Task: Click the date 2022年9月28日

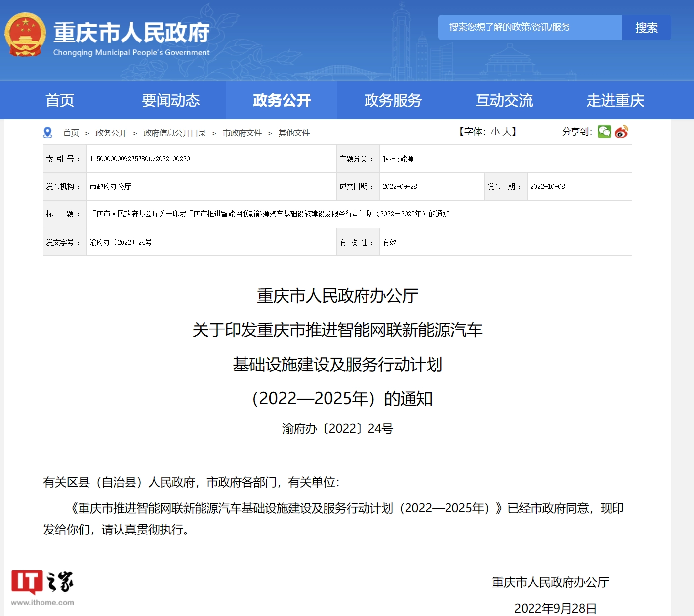Action: click(x=555, y=608)
